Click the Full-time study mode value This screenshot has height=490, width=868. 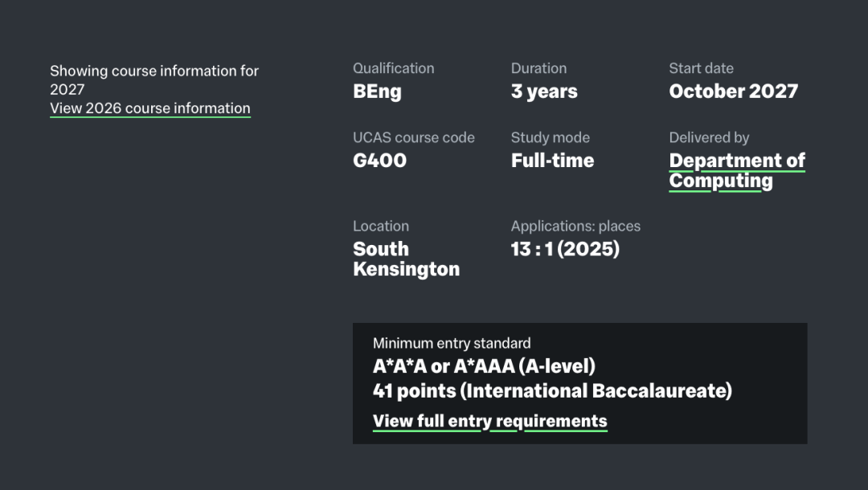coord(552,161)
